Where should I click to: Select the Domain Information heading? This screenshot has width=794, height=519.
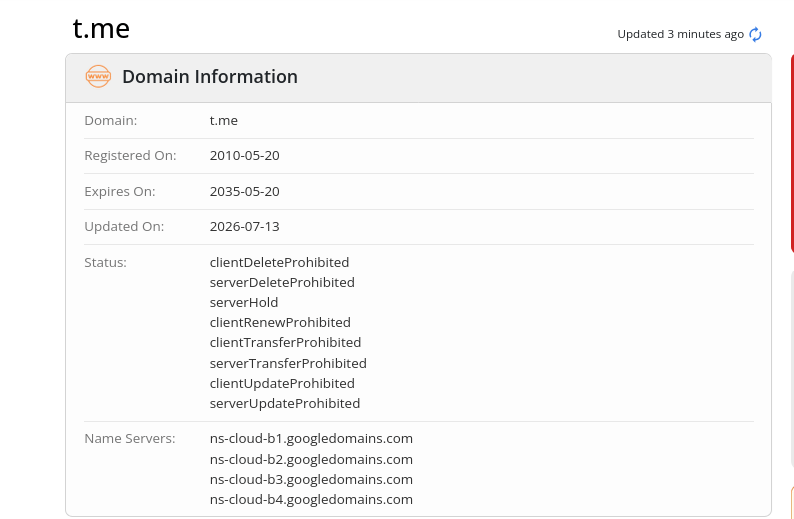(210, 76)
